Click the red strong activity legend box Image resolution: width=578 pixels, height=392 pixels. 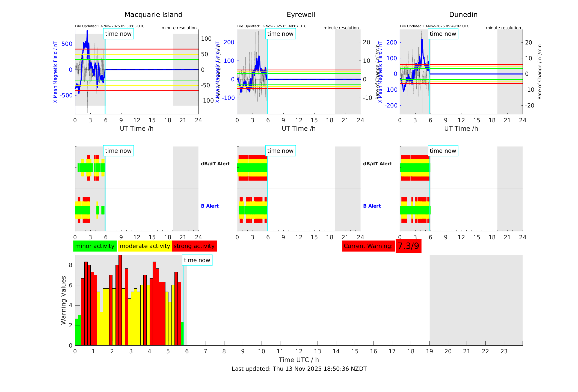click(194, 246)
